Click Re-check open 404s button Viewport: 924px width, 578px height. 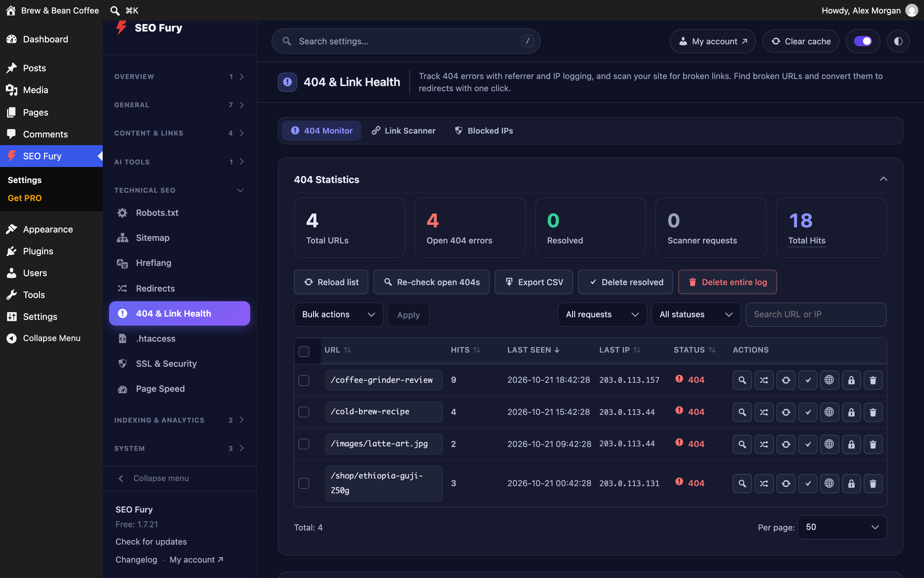(x=432, y=282)
